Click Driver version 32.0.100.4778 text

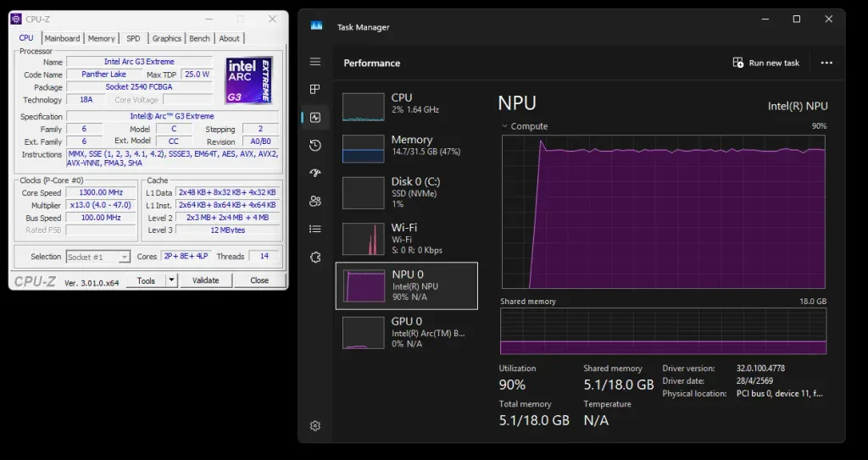point(760,369)
